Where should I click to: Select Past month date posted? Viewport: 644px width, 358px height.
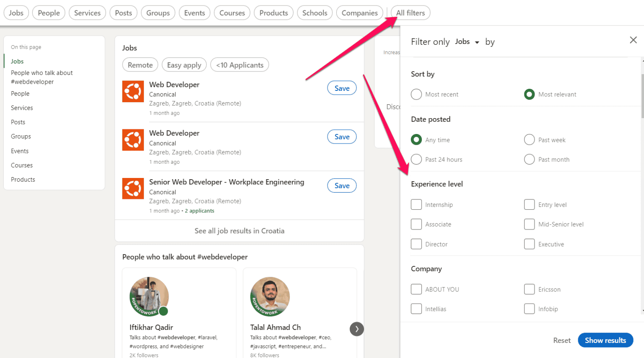530,159
